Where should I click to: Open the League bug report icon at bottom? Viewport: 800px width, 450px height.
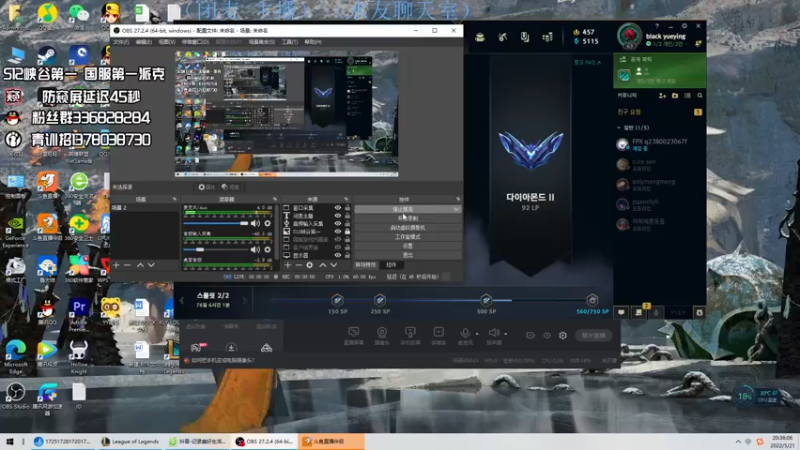[x=699, y=312]
